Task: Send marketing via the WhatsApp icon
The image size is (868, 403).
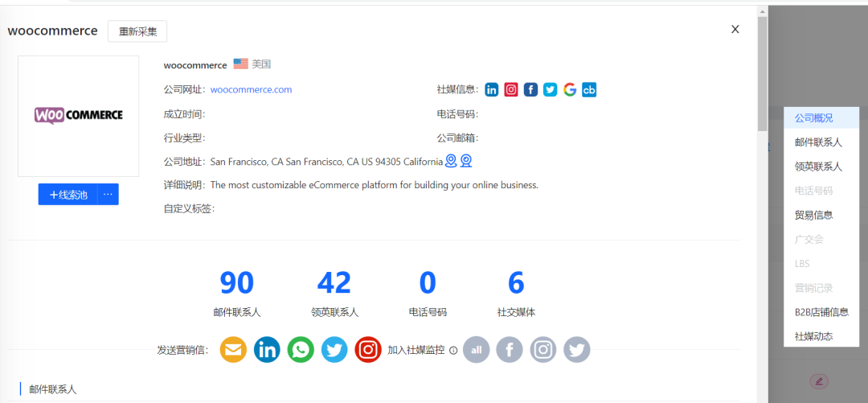Action: point(301,350)
